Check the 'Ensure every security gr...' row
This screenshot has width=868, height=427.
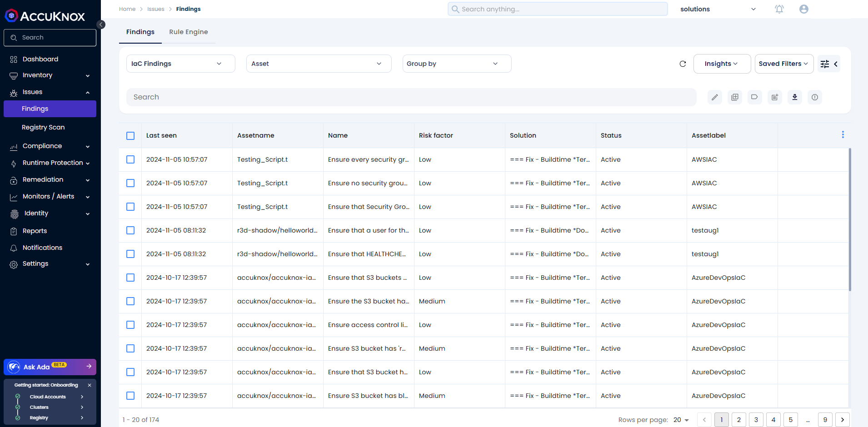click(x=130, y=159)
